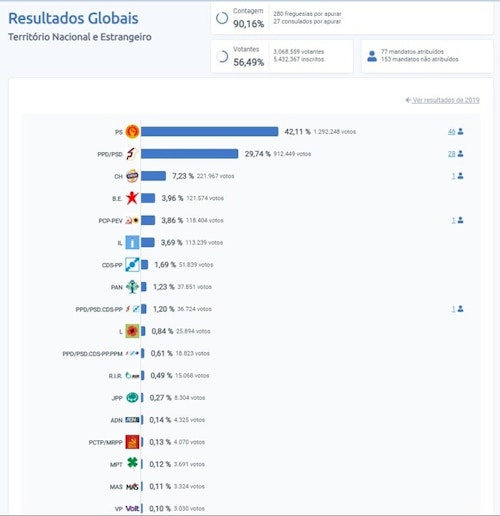The height and width of the screenshot is (516, 500).
Task: Click the PCTP/MRPP red flag logo
Action: pyautogui.click(x=132, y=442)
